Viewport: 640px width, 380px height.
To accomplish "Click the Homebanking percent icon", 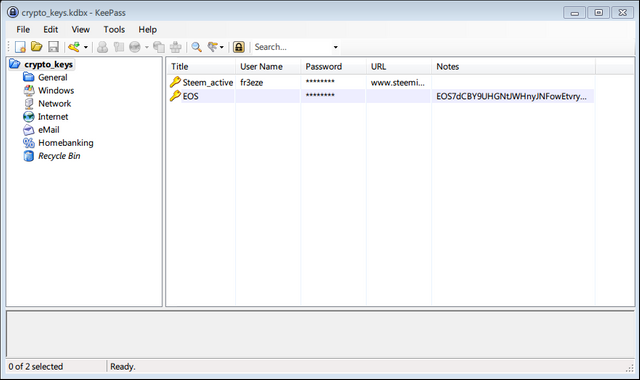I will (29, 143).
